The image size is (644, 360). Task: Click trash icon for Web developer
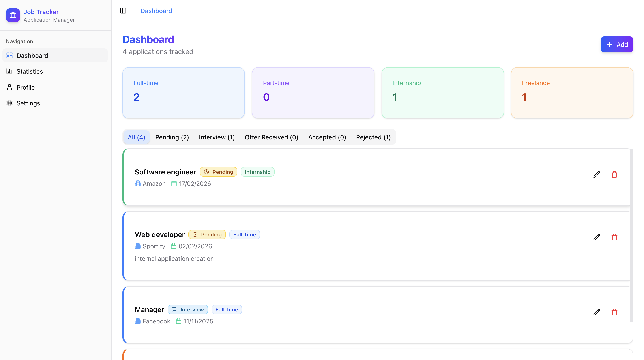pyautogui.click(x=614, y=237)
